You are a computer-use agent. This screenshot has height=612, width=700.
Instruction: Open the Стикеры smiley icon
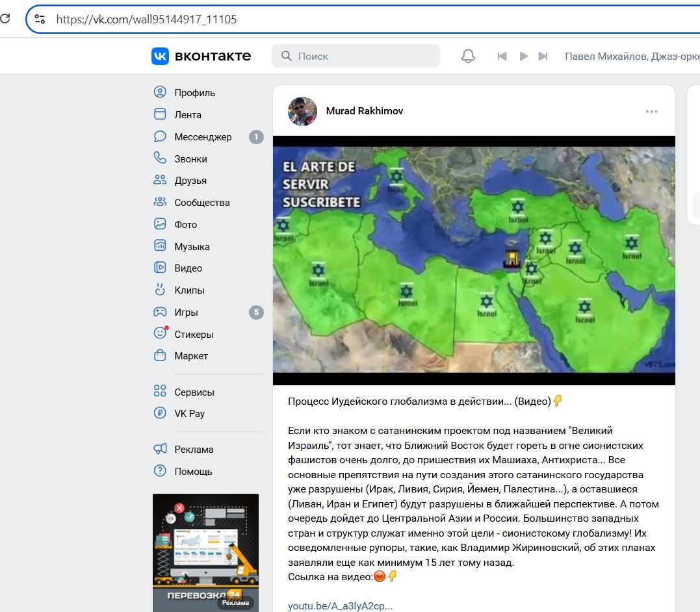tap(160, 333)
